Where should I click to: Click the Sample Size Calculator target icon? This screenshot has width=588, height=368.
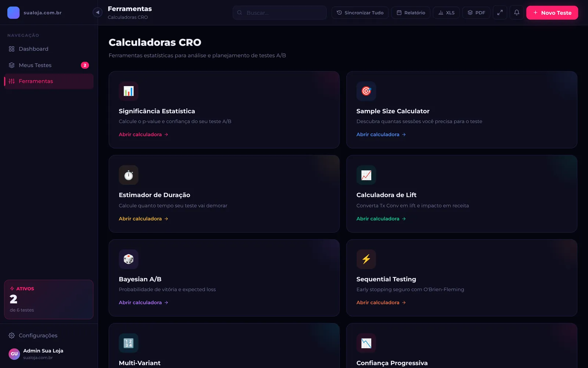(366, 91)
